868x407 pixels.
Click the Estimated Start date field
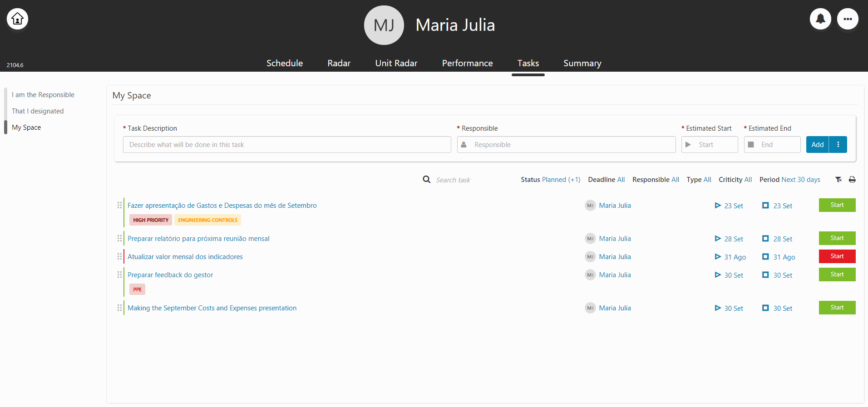click(710, 144)
